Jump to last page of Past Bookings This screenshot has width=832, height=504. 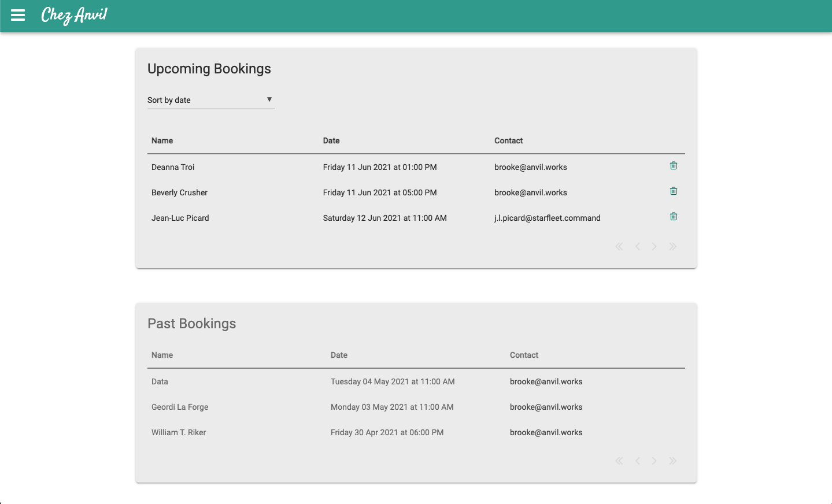coord(672,461)
